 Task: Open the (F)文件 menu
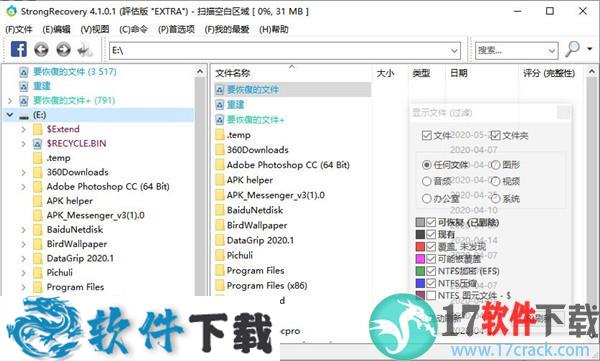pyautogui.click(x=19, y=29)
